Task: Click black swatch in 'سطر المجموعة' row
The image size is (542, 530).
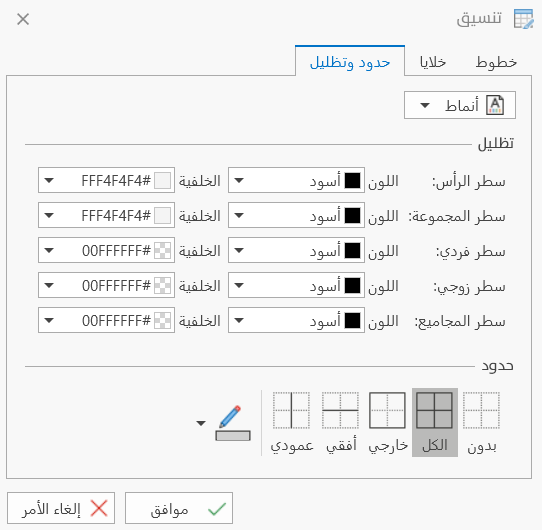Action: pos(353,215)
